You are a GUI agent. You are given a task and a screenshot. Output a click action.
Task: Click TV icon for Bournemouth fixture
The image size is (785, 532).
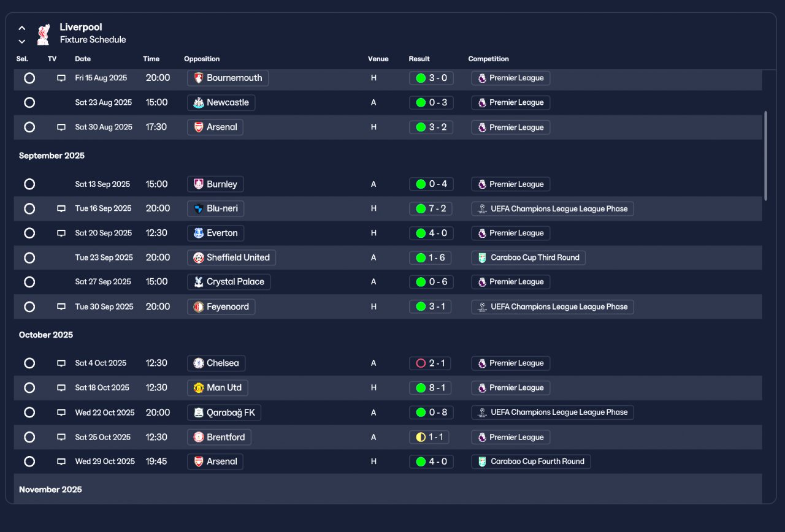pos(61,78)
